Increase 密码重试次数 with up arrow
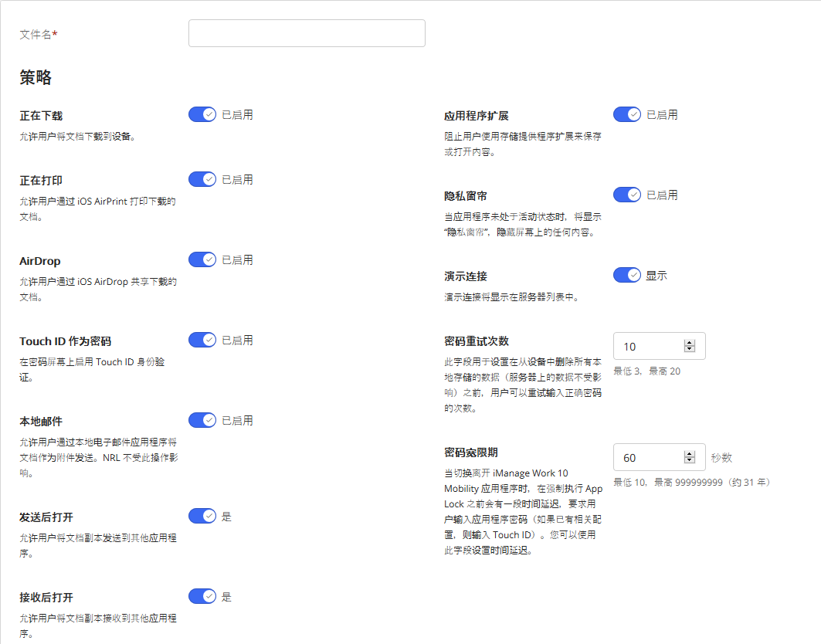Viewport: 821px width, 644px height. click(690, 343)
